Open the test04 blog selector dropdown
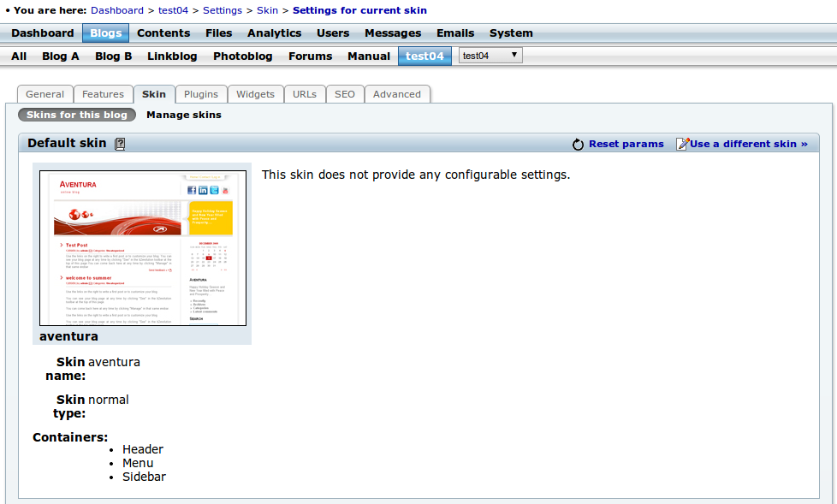Screen dimensions: 837x504 490,56
